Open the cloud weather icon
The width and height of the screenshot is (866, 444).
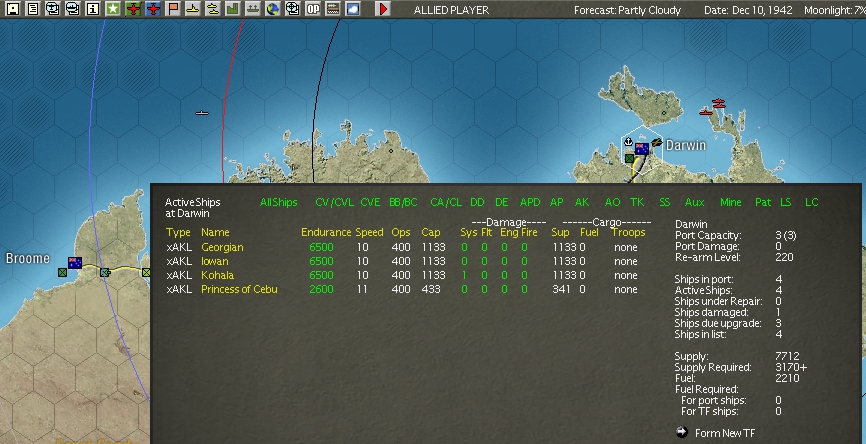click(352, 8)
